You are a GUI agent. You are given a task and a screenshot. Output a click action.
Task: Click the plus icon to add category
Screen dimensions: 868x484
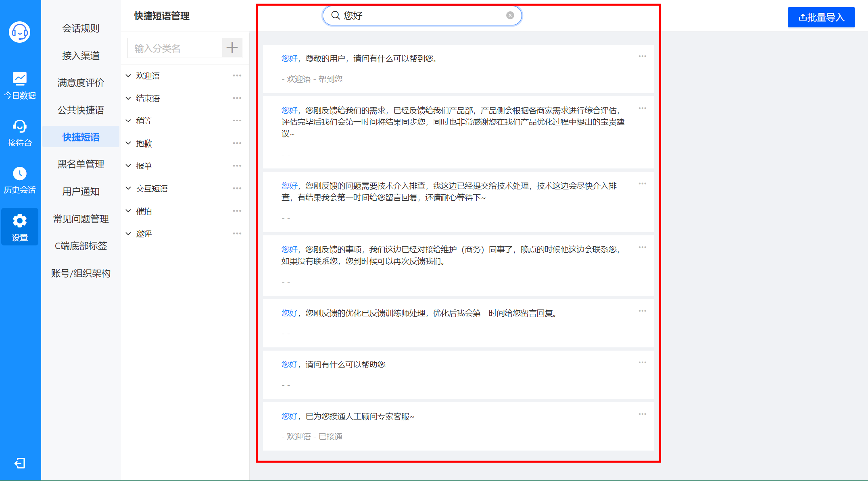pyautogui.click(x=232, y=48)
